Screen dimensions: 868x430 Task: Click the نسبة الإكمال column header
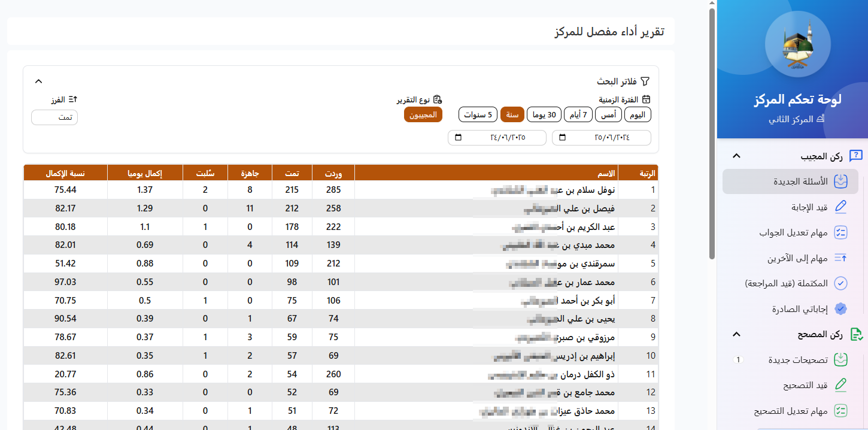click(x=65, y=173)
